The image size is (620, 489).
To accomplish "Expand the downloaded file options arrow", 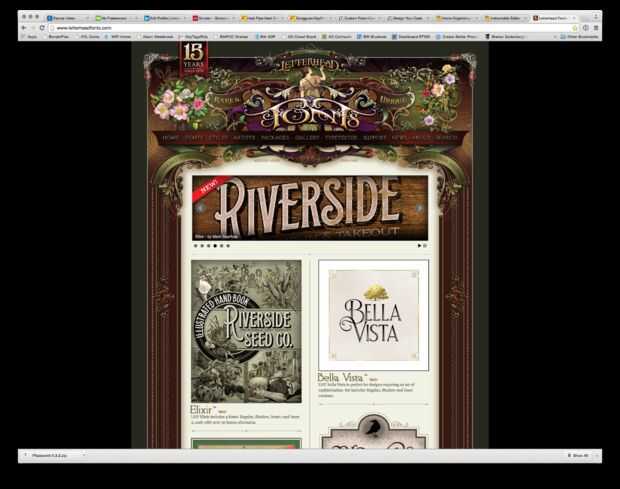I will [84, 456].
